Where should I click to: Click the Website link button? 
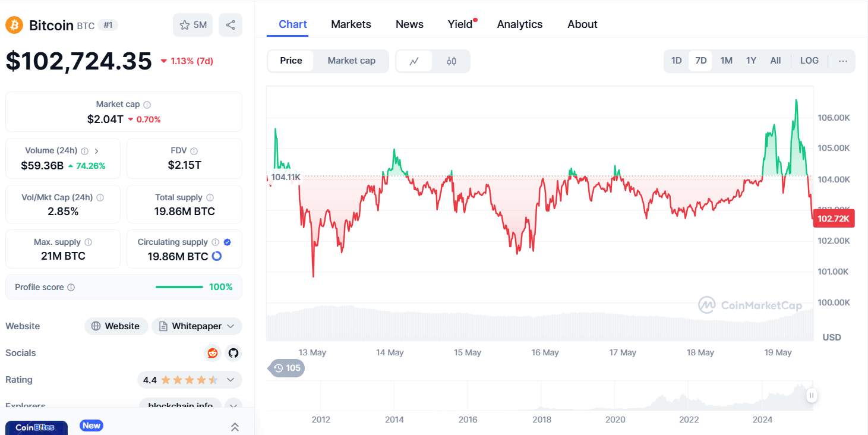116,326
